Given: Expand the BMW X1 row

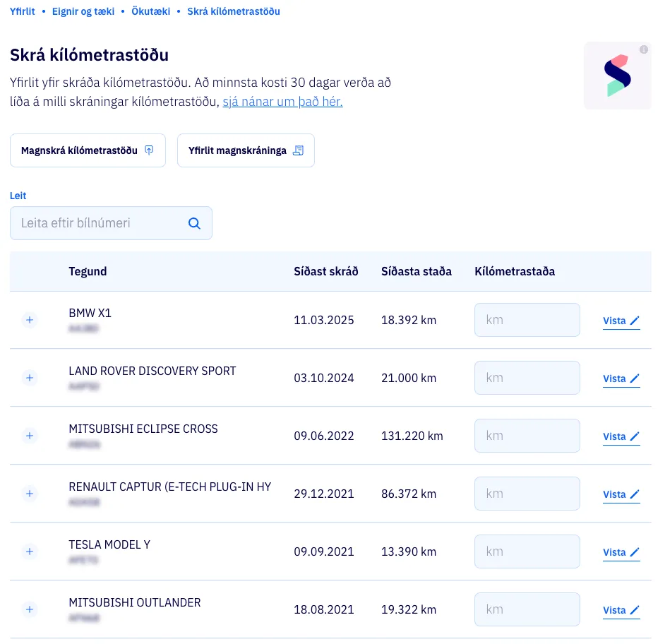Looking at the screenshot, I should tap(30, 320).
